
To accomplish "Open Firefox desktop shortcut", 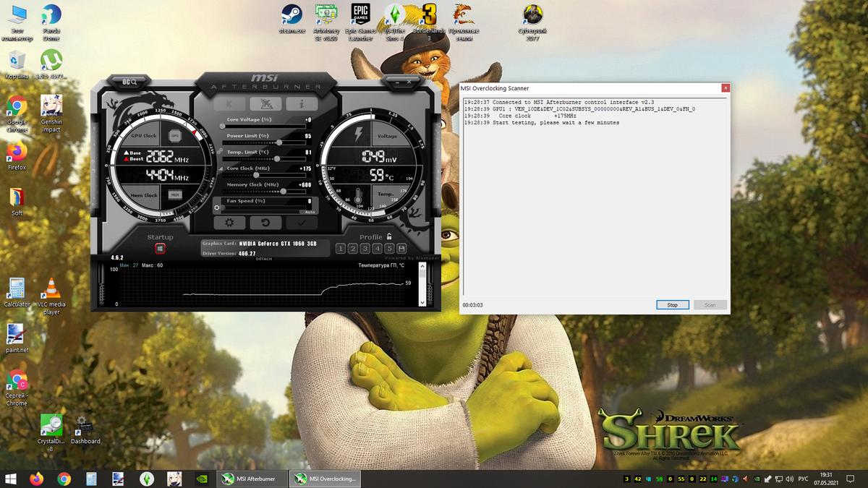I will coord(17,155).
